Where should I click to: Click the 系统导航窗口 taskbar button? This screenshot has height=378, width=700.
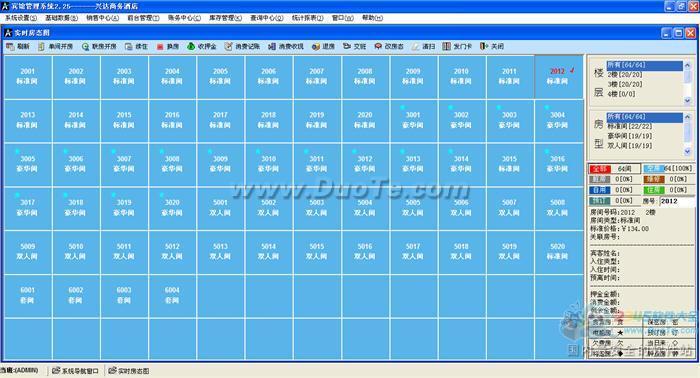pos(75,371)
